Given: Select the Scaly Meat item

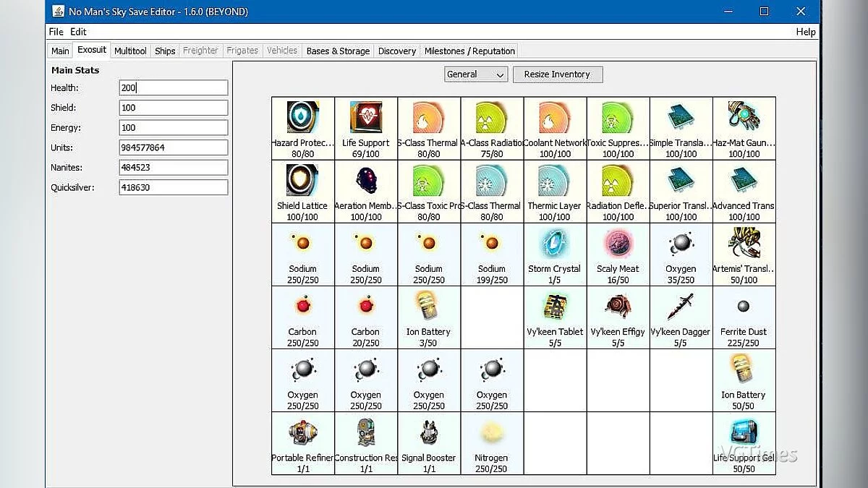Looking at the screenshot, I should (617, 246).
